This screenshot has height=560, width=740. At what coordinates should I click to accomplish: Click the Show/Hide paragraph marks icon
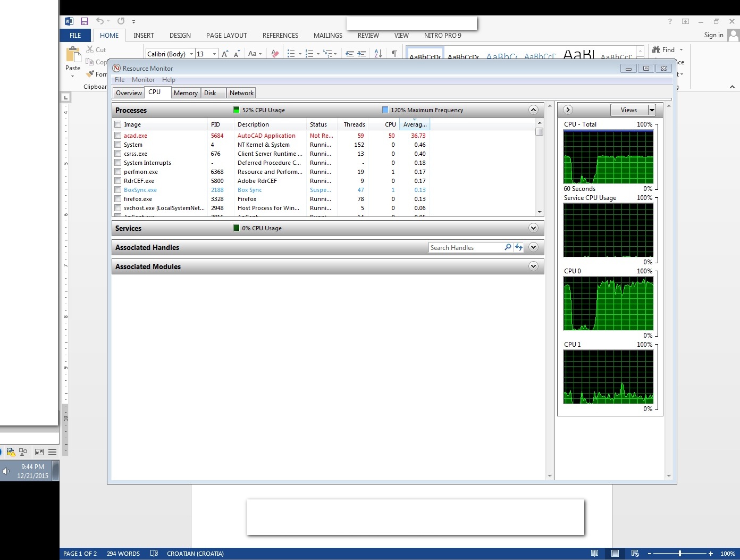tap(394, 54)
